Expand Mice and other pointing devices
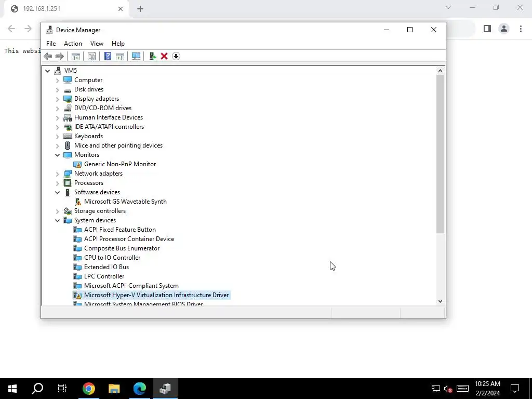This screenshot has width=532, height=399. pos(57,145)
